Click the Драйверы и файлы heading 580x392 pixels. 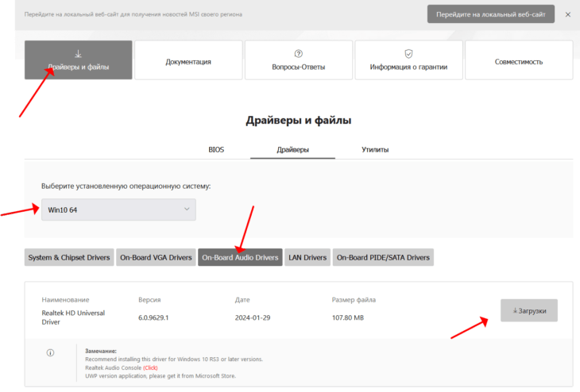coord(299,120)
